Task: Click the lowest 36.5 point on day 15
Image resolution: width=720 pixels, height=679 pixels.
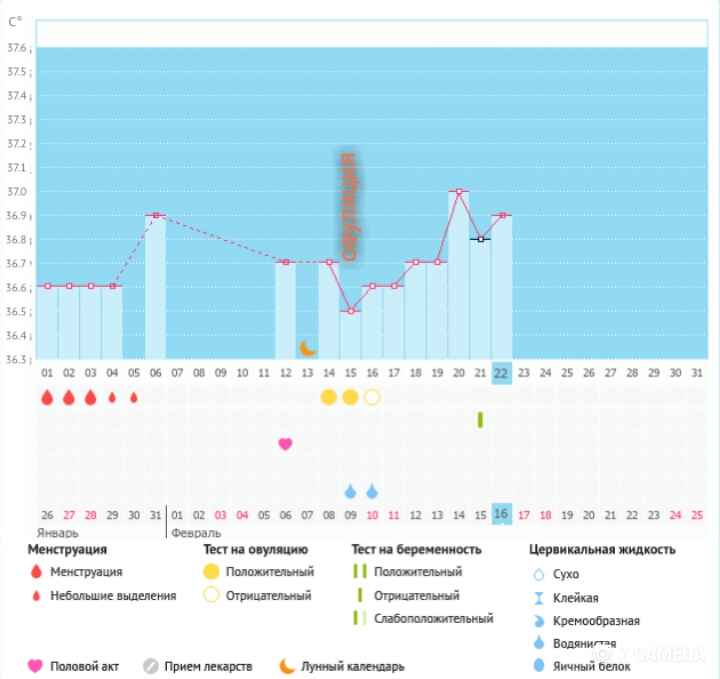Action: (350, 311)
